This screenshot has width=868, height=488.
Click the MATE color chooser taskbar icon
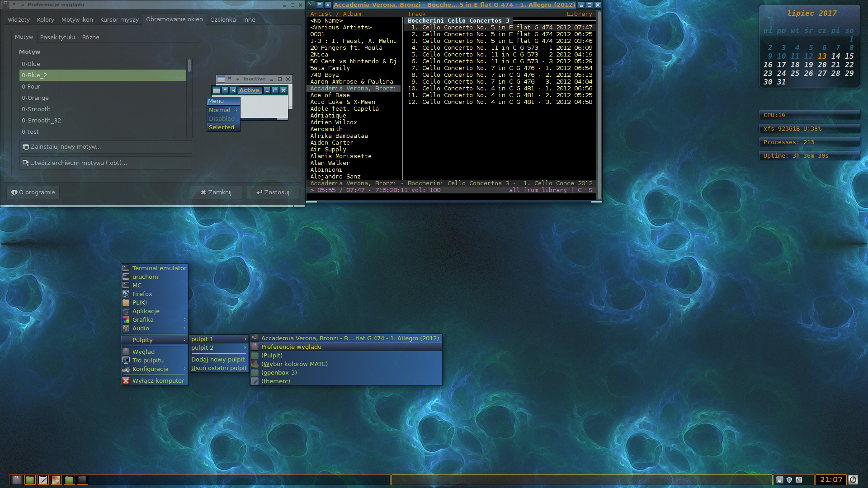point(56,480)
